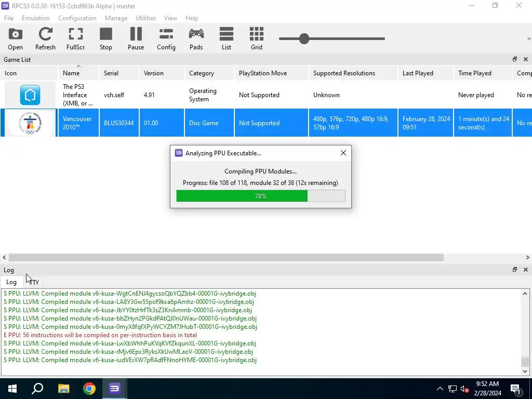Pause the emulation

point(136,38)
